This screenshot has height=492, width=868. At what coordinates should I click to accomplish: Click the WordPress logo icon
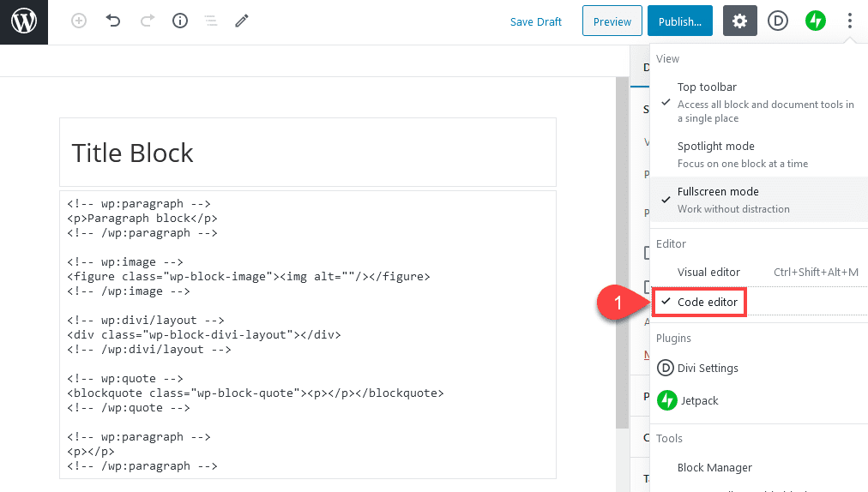(24, 21)
